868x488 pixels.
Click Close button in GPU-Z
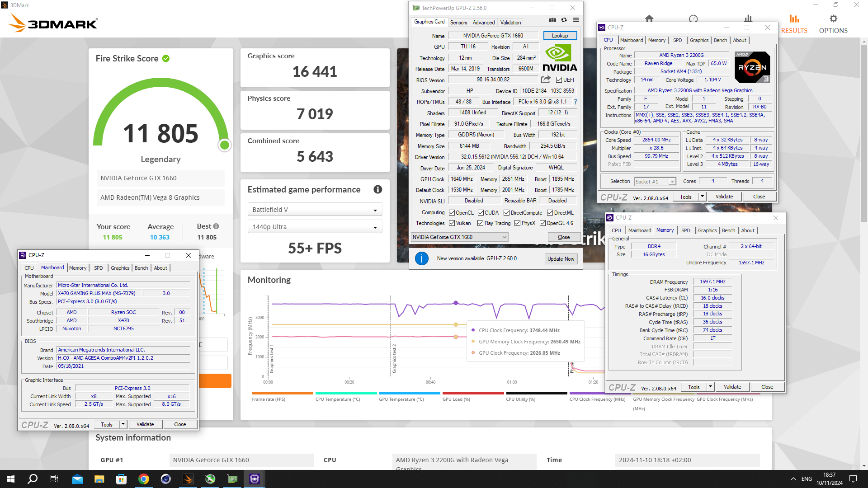pos(564,237)
